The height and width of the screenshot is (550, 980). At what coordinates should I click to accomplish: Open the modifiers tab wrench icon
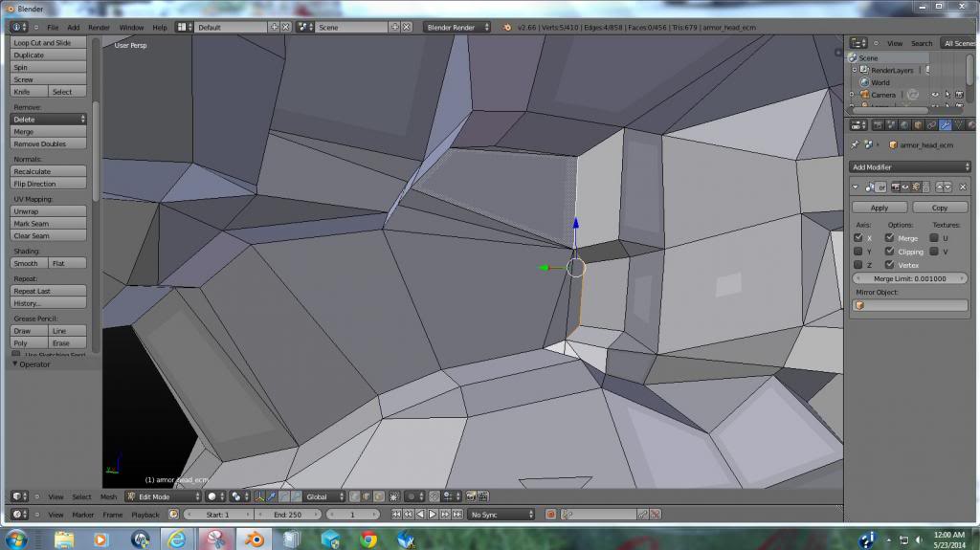(x=945, y=124)
